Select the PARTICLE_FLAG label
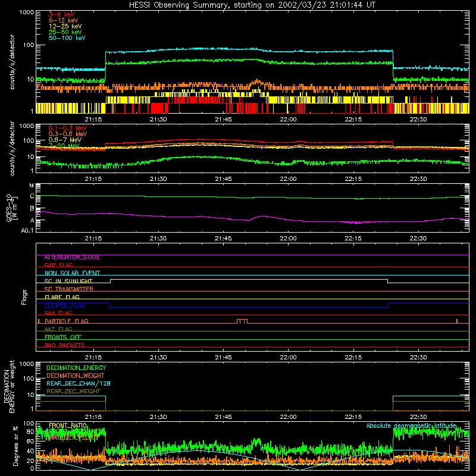This screenshot has width=476, height=476. 67,321
